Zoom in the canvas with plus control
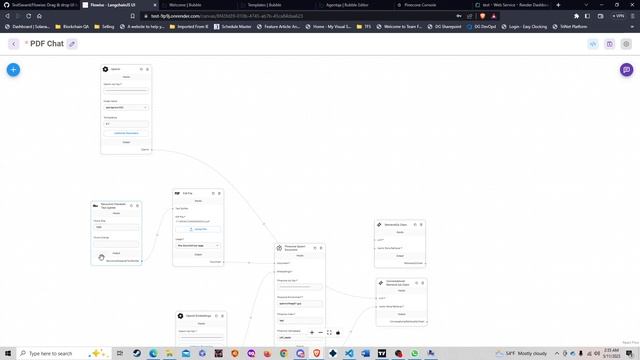Image resolution: width=640 pixels, height=360 pixels. pyautogui.click(x=312, y=333)
